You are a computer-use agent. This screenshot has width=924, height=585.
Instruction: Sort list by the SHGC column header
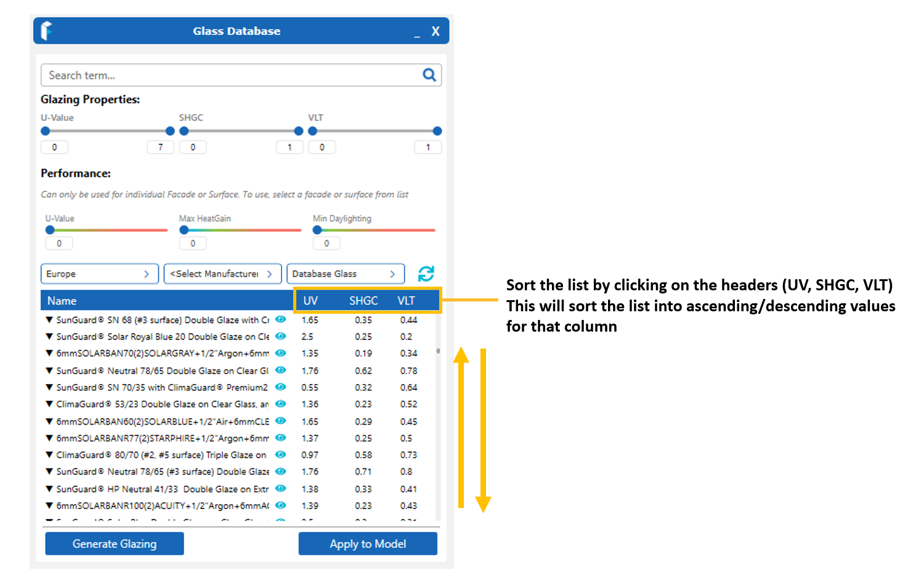(x=363, y=301)
